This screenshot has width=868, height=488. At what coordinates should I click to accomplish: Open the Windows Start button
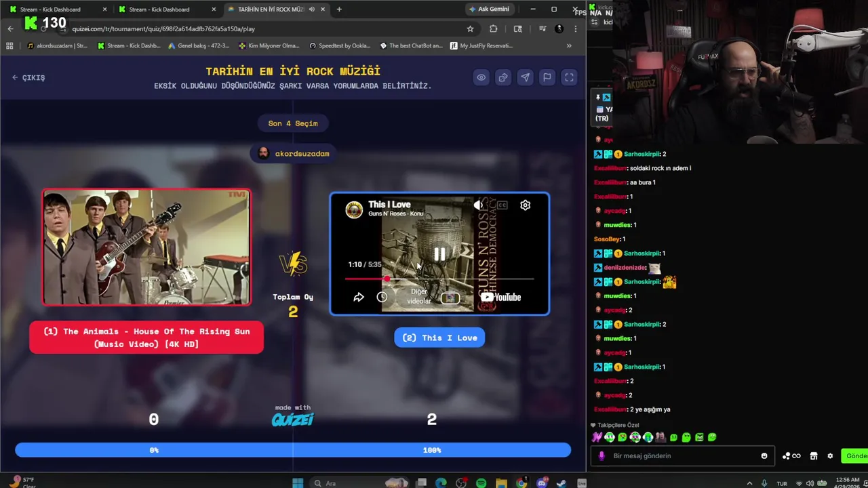coord(298,483)
